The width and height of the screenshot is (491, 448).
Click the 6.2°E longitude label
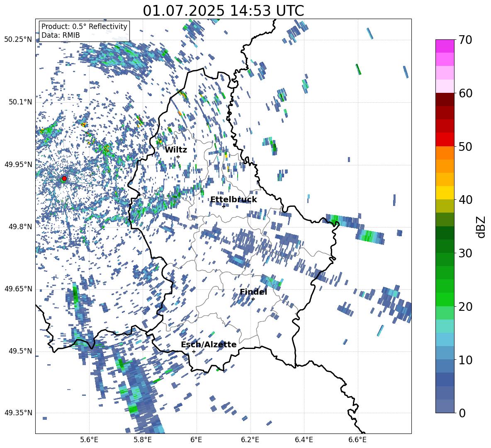pos(250,440)
